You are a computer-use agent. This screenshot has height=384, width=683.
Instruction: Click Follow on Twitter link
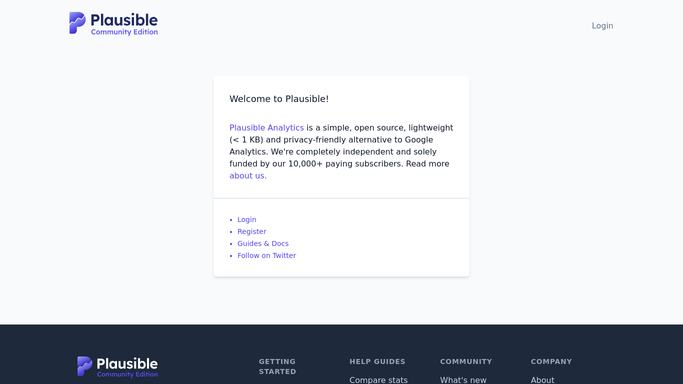tap(267, 256)
